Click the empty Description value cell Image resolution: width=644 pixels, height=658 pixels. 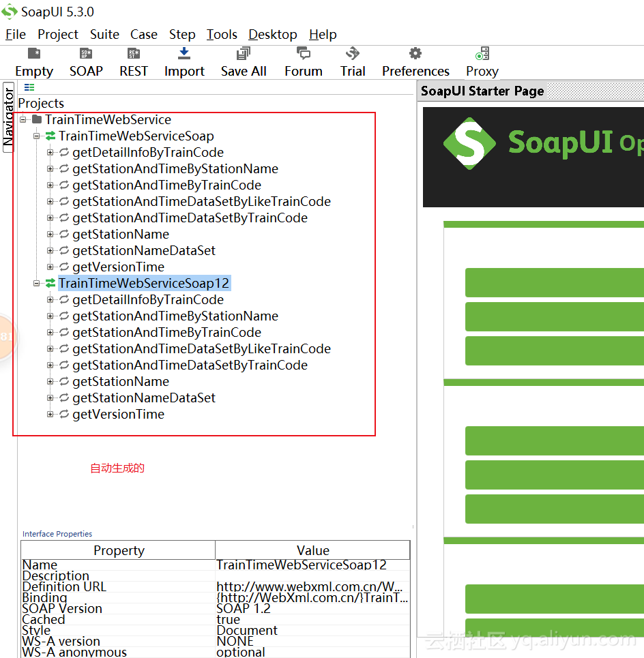tap(312, 575)
